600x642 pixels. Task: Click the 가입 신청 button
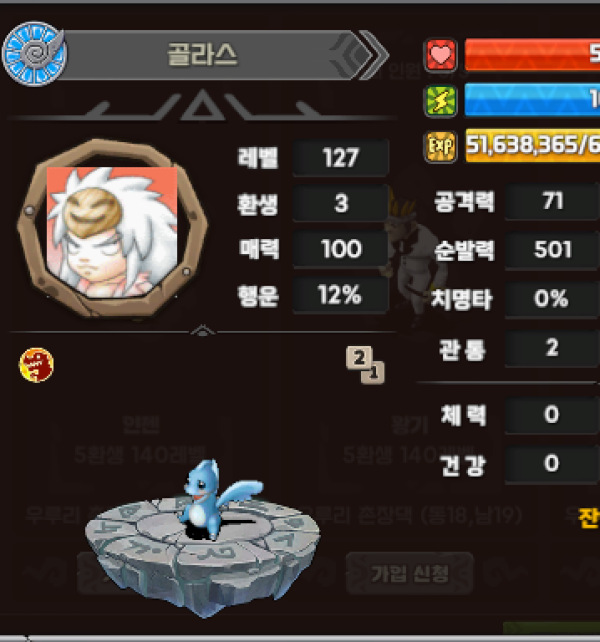[x=410, y=573]
